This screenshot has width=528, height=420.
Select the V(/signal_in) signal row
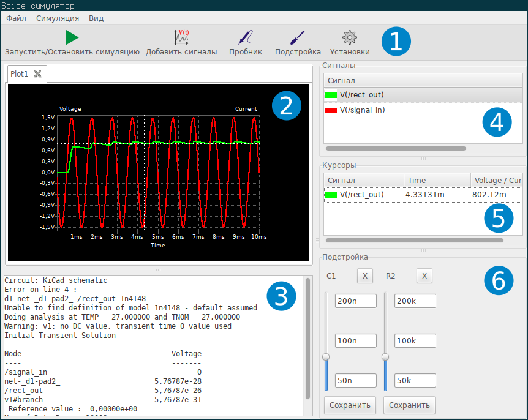[362, 110]
